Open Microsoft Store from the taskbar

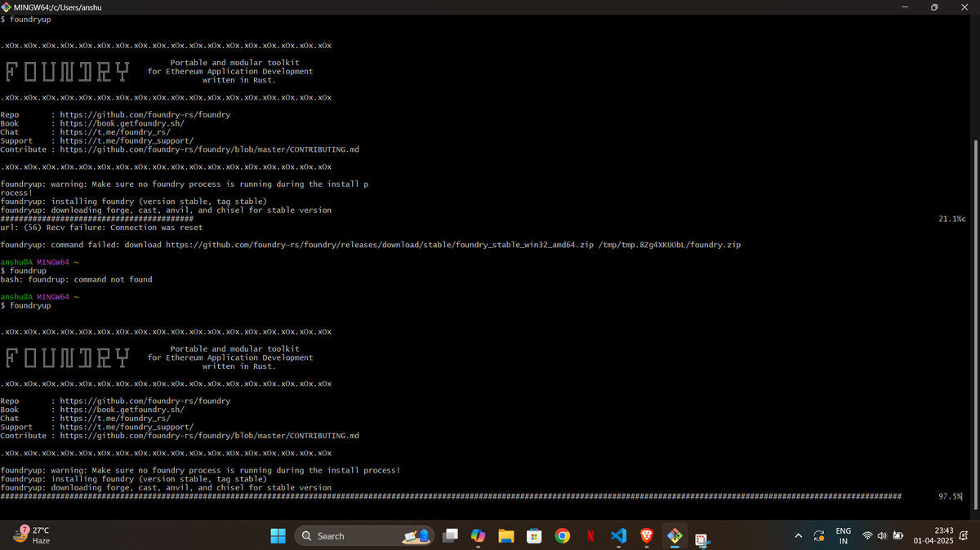(x=533, y=536)
